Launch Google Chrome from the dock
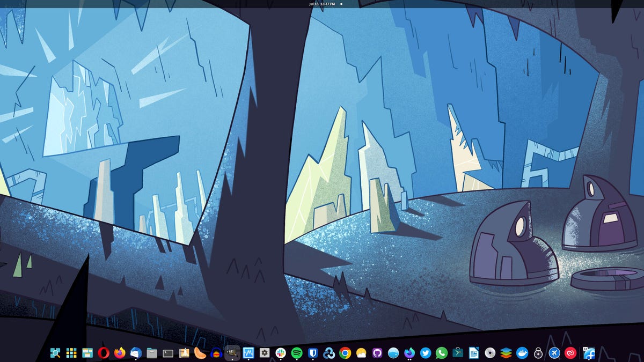644x362 pixels. (x=345, y=353)
